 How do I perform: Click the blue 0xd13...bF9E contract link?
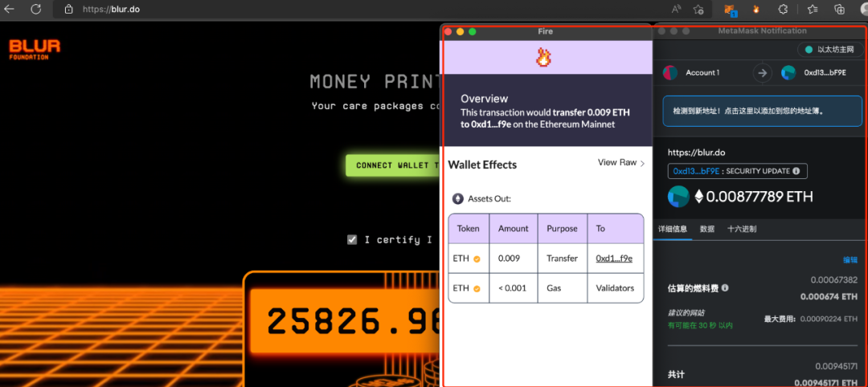click(696, 171)
